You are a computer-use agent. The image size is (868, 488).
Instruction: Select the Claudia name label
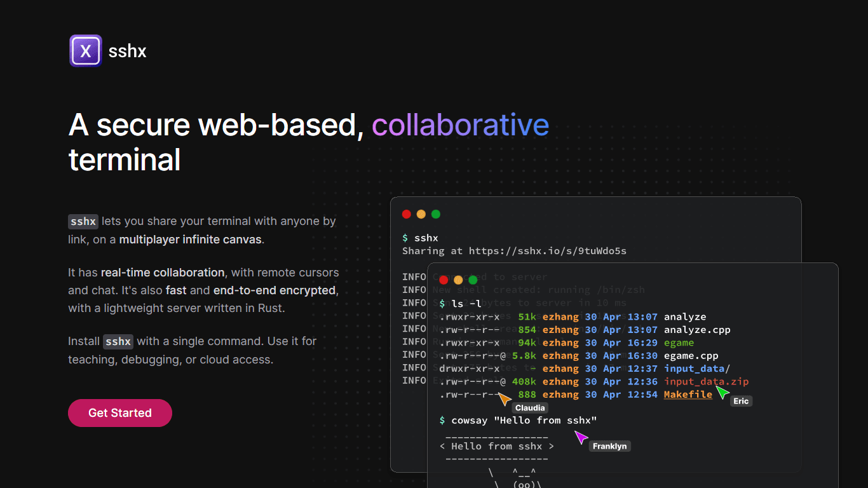click(530, 408)
